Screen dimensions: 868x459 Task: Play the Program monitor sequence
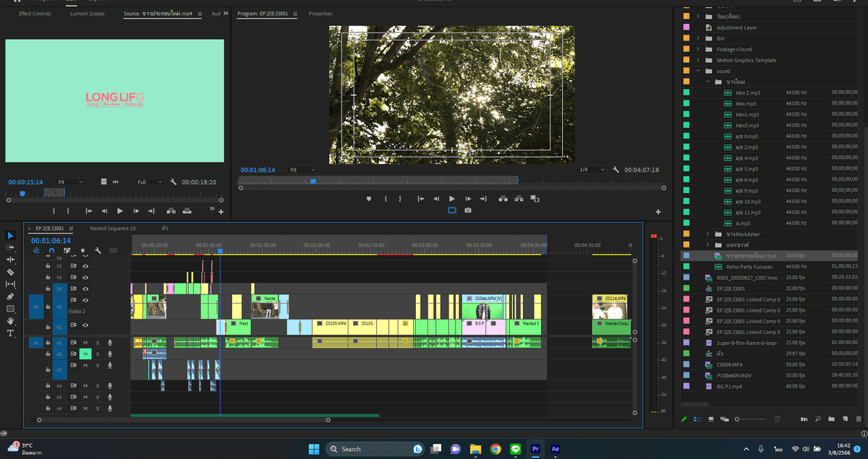[x=452, y=198]
